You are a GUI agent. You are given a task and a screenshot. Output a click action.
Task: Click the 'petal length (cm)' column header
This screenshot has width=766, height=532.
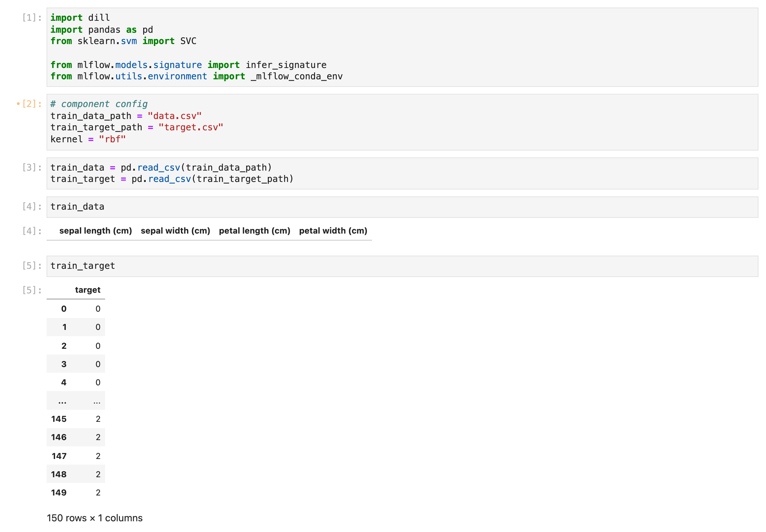[x=255, y=231]
